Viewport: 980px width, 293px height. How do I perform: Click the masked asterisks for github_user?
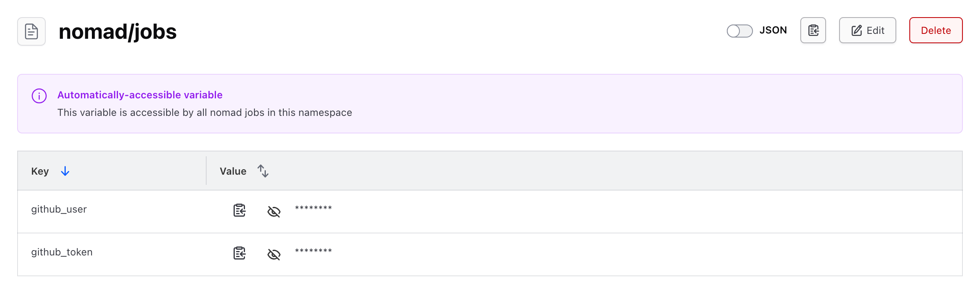(x=313, y=208)
